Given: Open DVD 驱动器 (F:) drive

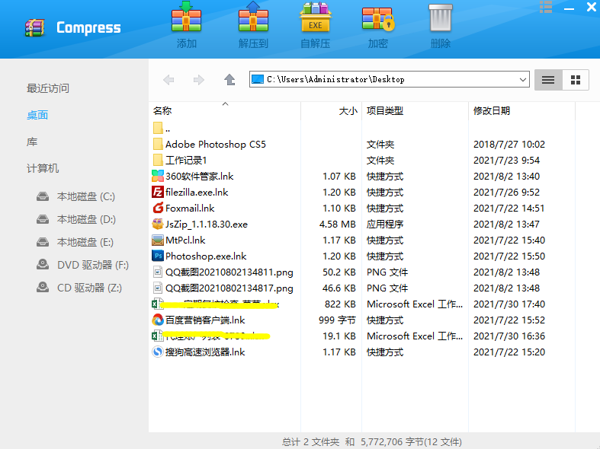Looking at the screenshot, I should [x=92, y=265].
